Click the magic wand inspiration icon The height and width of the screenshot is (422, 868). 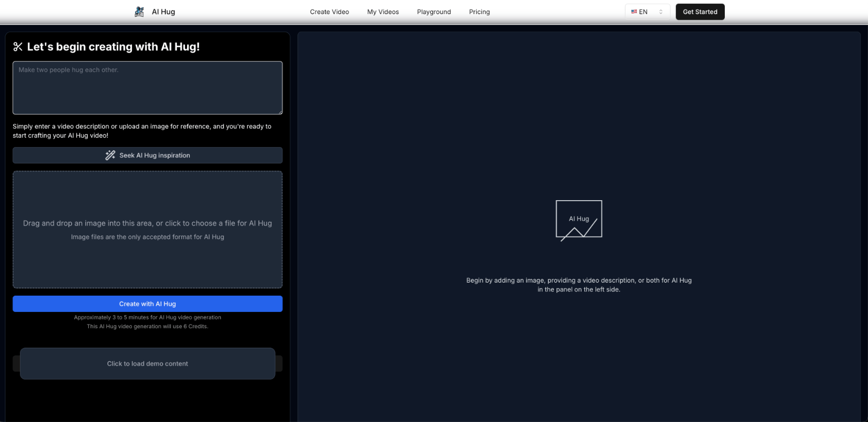[x=110, y=155]
